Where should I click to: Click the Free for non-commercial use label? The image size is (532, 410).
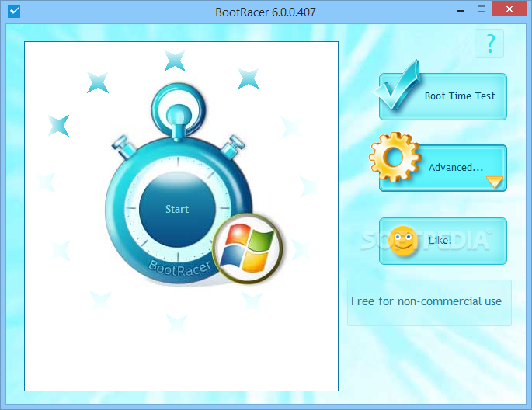click(x=426, y=301)
